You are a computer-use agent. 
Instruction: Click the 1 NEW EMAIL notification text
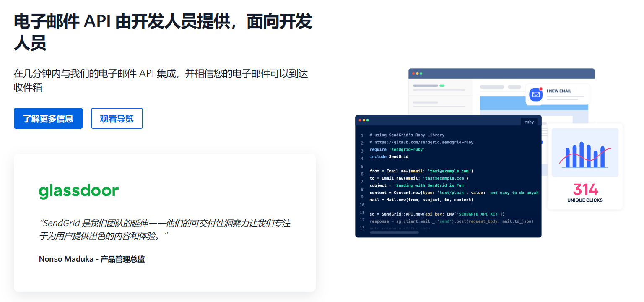559,91
